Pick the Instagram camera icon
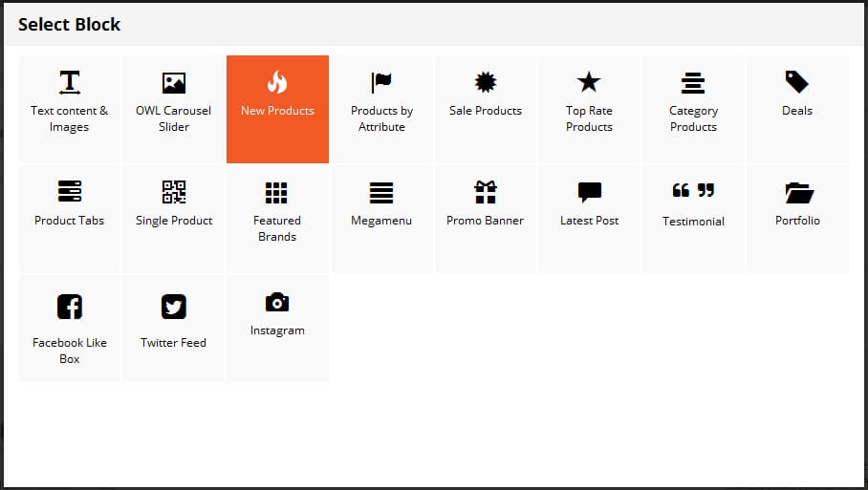The image size is (868, 490). click(x=277, y=302)
